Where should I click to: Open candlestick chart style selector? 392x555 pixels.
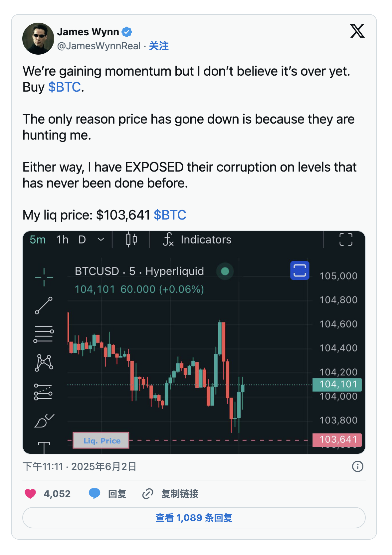point(131,240)
